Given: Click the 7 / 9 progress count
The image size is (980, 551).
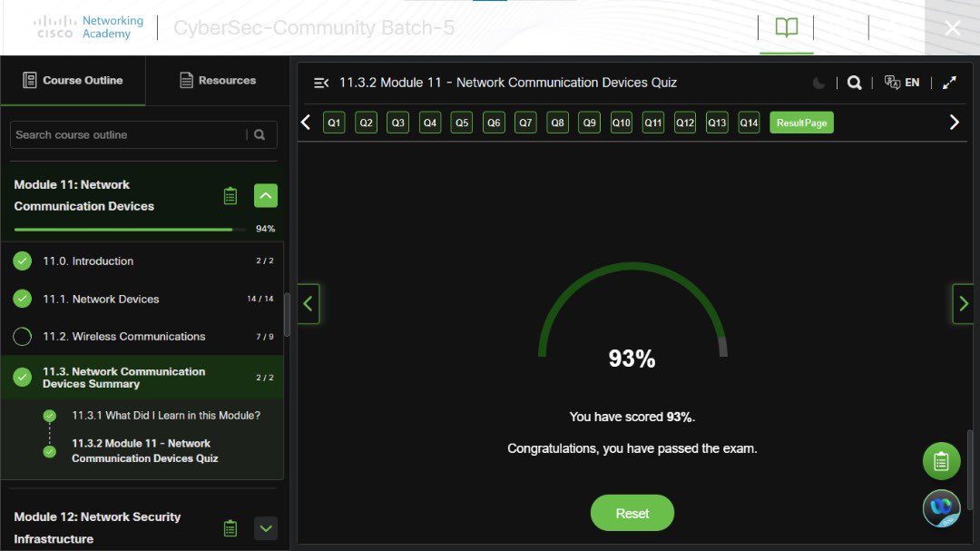Looking at the screenshot, I should point(264,337).
